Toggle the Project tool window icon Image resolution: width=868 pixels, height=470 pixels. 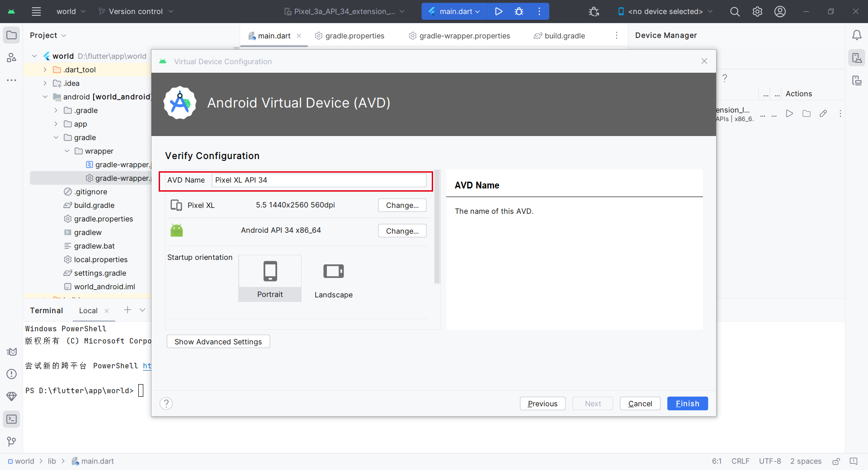click(11, 35)
